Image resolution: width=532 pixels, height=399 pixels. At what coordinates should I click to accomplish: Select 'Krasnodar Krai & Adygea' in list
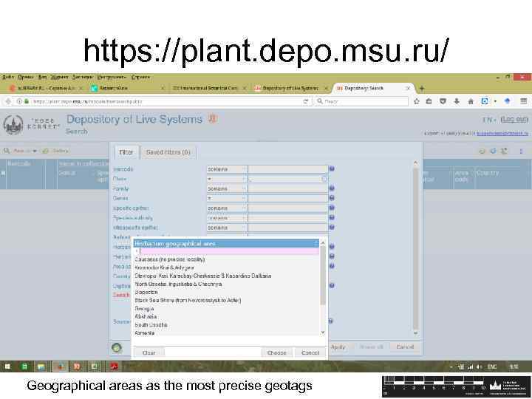164,267
